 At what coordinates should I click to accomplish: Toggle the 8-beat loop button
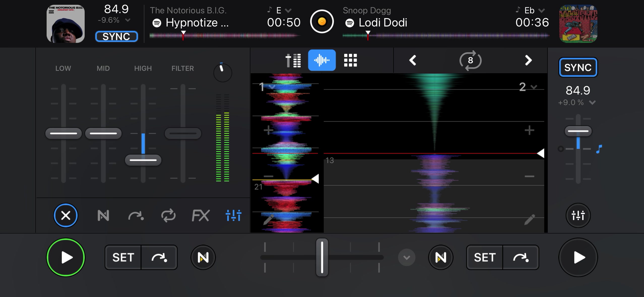pyautogui.click(x=470, y=61)
